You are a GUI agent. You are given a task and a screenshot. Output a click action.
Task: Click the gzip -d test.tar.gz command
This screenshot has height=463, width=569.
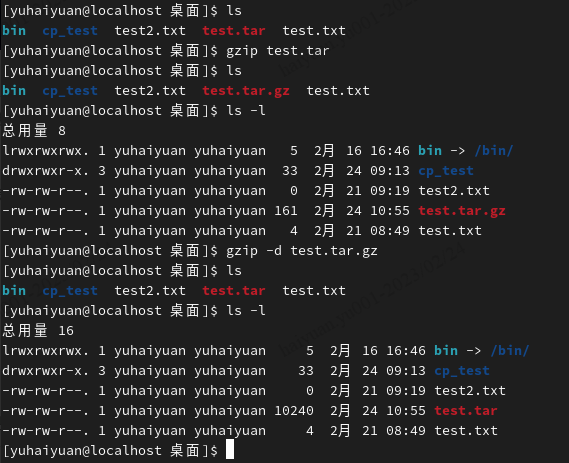pyautogui.click(x=302, y=251)
